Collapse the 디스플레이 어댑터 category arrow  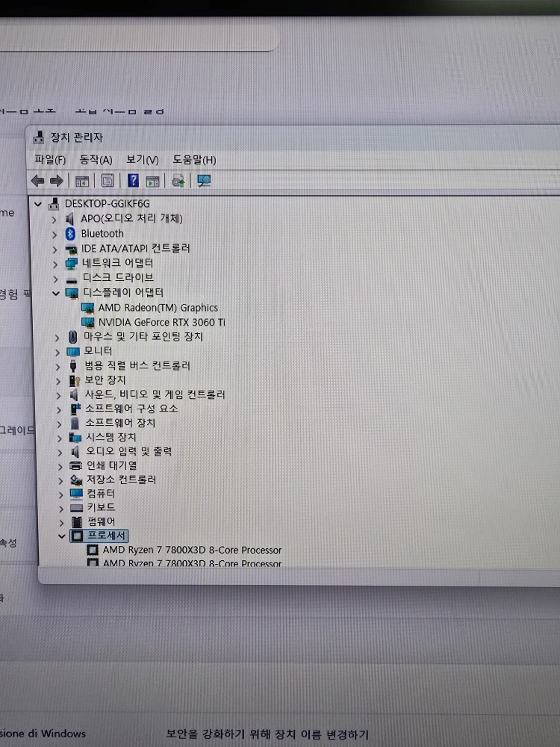click(x=56, y=293)
